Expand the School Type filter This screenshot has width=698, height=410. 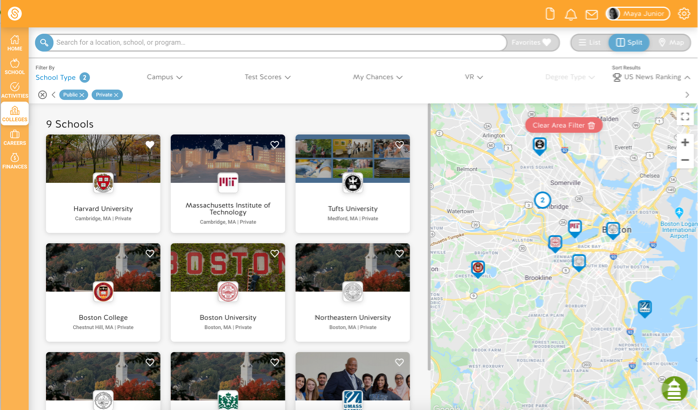[62, 77]
